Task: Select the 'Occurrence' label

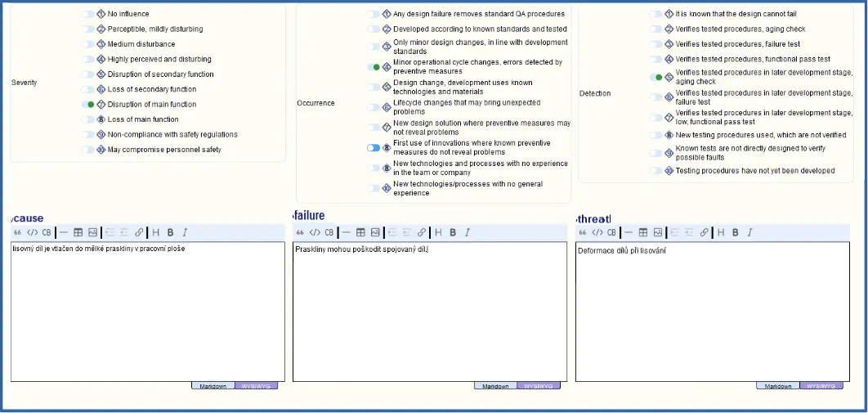Action: coord(315,103)
